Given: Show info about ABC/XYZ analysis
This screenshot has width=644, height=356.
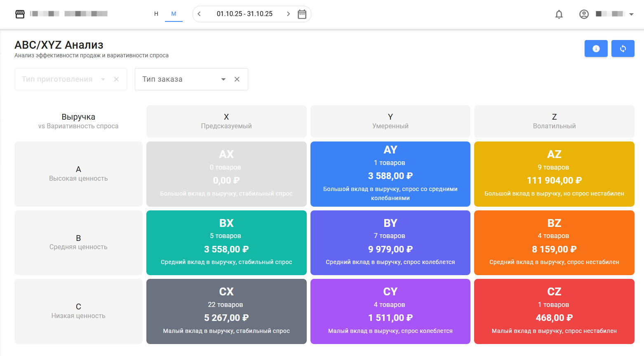Looking at the screenshot, I should (596, 49).
